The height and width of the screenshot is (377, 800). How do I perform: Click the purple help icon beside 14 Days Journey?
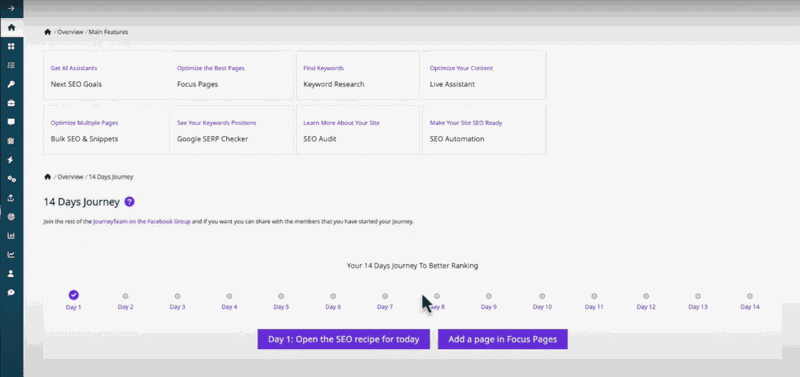tap(130, 202)
